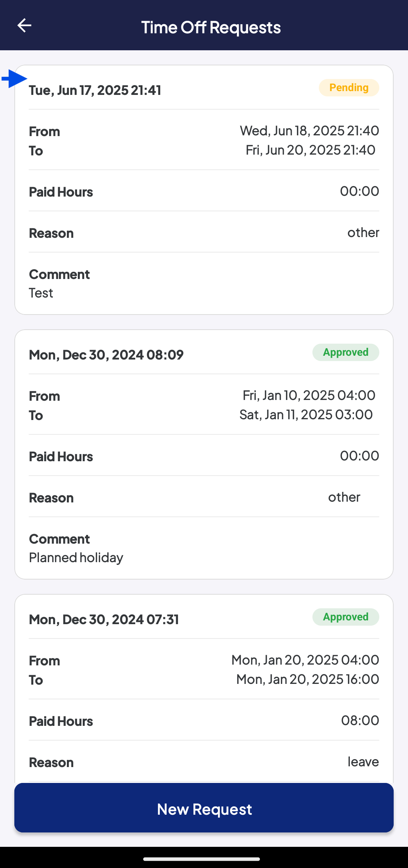
Task: Tap the back arrow icon
Action: pos(24,26)
